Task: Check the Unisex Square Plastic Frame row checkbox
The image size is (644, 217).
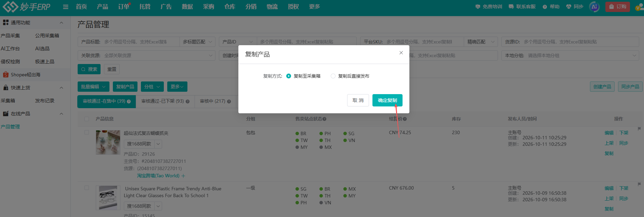Action: pos(87,188)
